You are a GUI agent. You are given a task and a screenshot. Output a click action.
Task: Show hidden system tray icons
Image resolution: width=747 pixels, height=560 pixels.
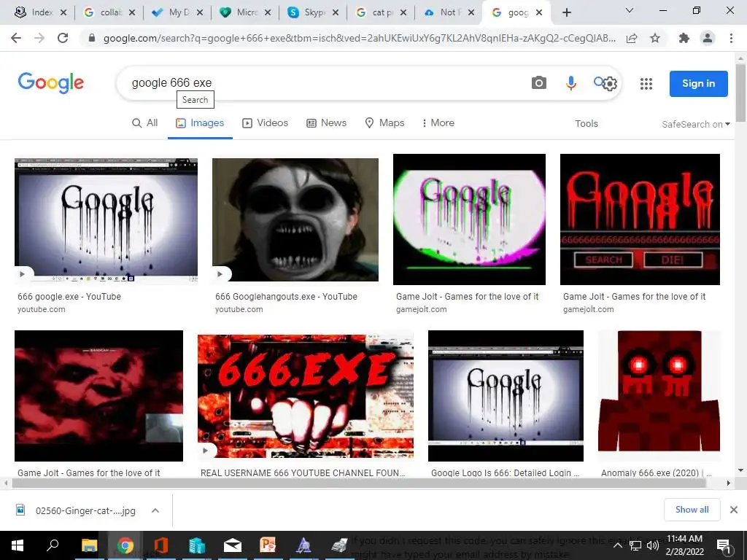pyautogui.click(x=617, y=545)
